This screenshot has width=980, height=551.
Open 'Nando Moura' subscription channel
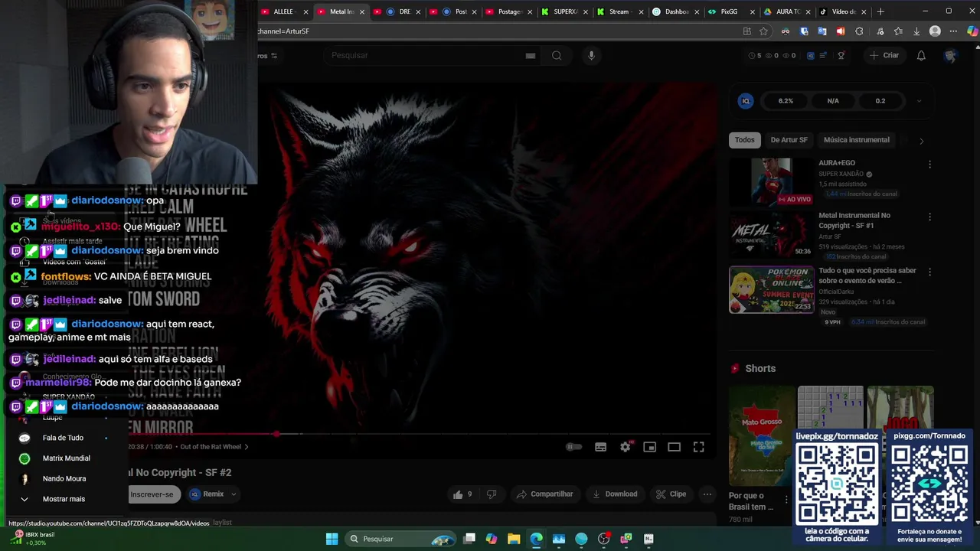point(64,479)
